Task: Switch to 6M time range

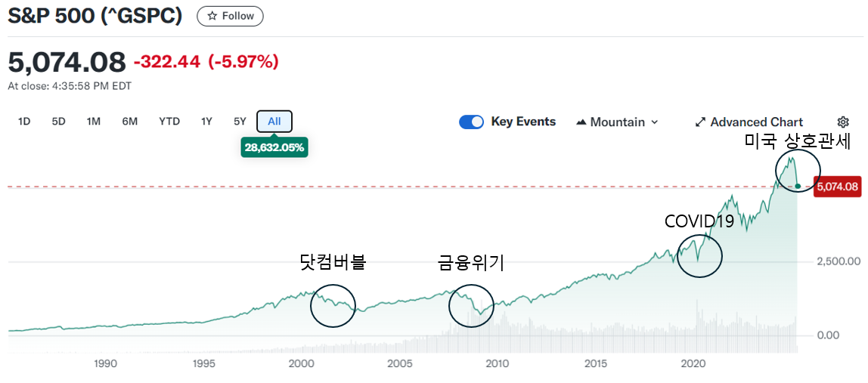Action: click(x=129, y=122)
